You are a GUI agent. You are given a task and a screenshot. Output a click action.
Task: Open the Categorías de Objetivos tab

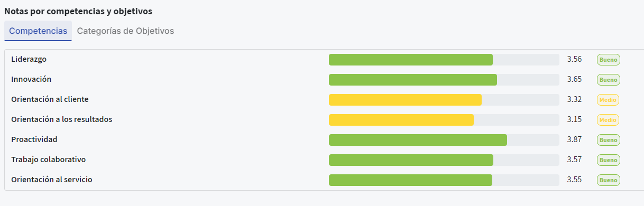[125, 31]
